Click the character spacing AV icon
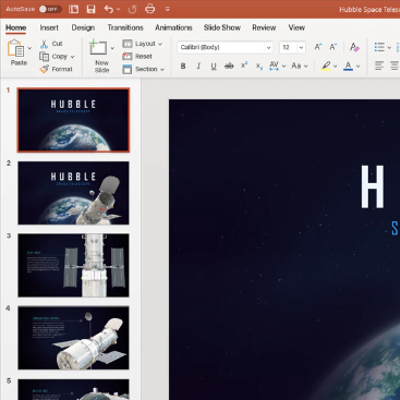 click(x=274, y=66)
